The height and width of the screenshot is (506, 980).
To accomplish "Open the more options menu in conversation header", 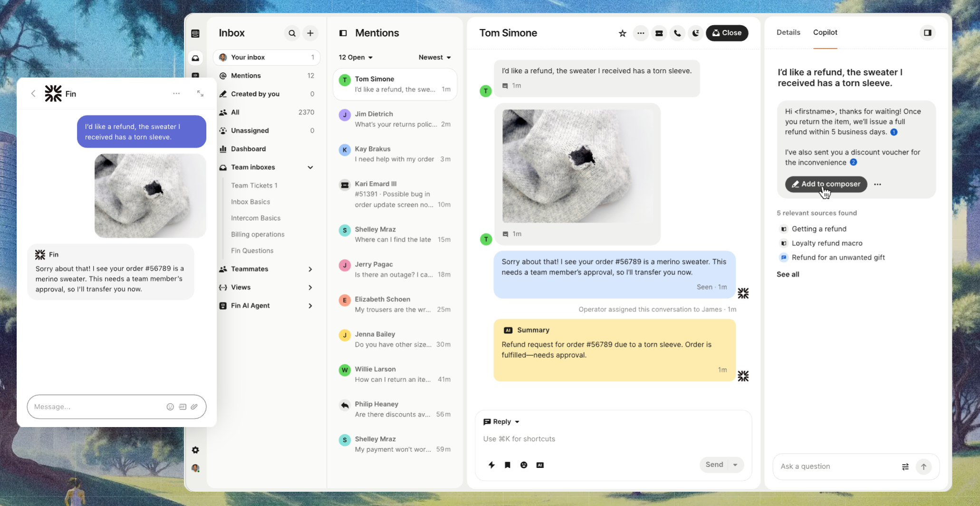I will [x=641, y=33].
